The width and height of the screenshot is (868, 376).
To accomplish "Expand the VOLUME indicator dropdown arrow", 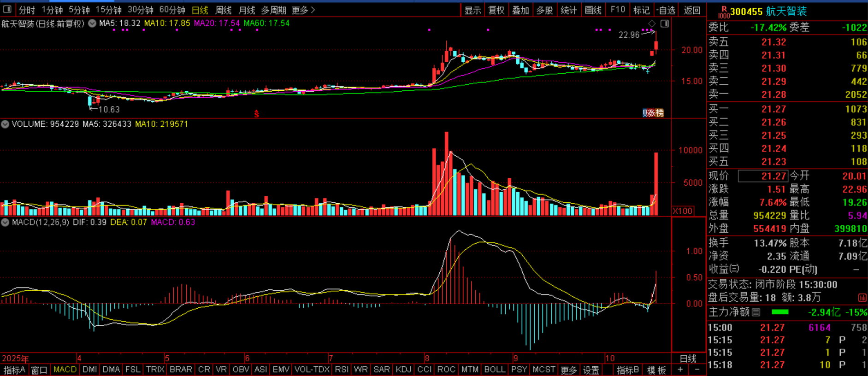I will (x=5, y=124).
